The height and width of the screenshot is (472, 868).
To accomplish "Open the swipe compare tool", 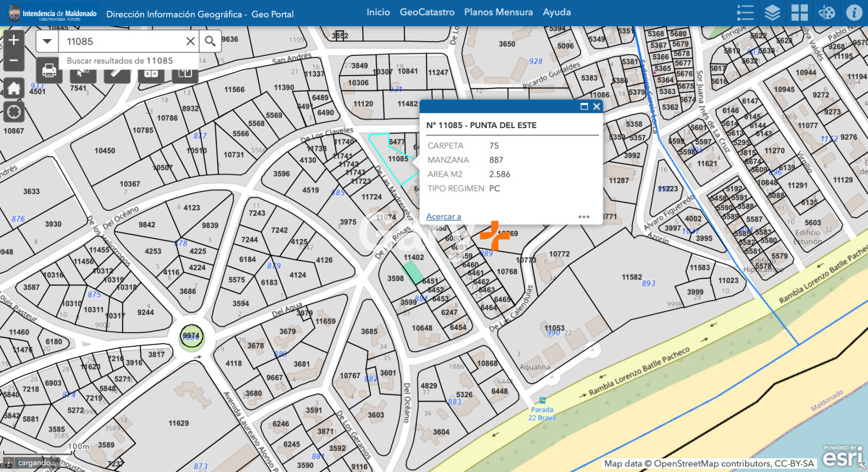I will coord(185,71).
